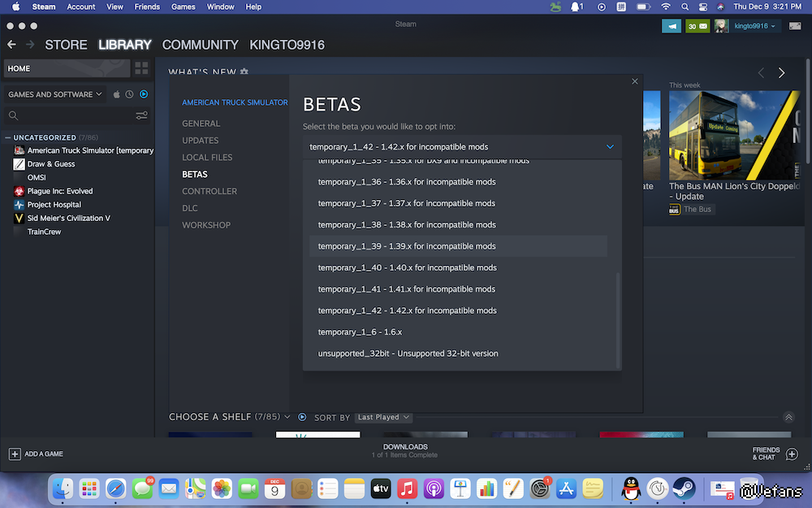Open the Big Picture mode icon

click(x=795, y=26)
